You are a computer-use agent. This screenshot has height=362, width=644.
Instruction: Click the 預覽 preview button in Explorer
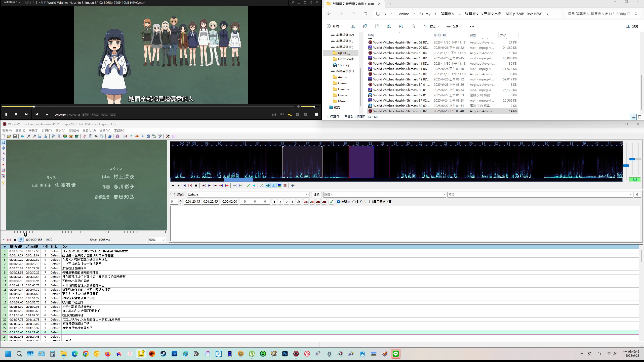632,26
